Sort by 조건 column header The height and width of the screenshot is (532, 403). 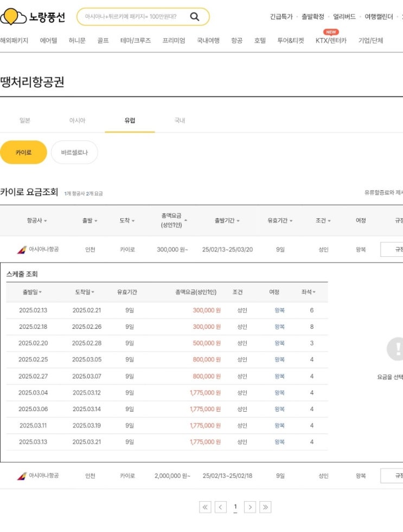point(323,220)
